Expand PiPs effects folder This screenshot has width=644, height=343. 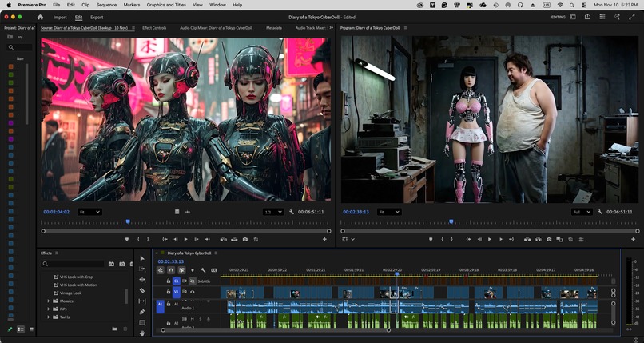pyautogui.click(x=49, y=309)
